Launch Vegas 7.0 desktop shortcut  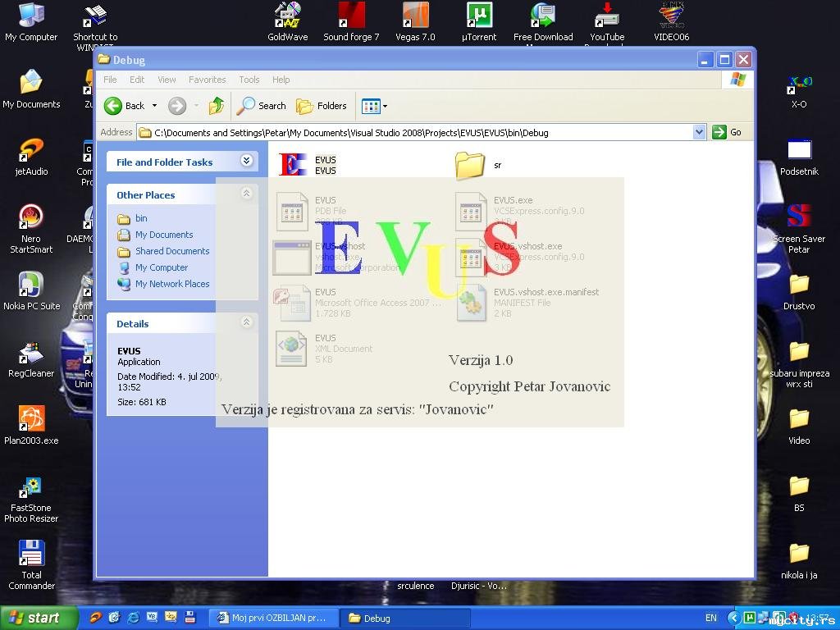415,21
